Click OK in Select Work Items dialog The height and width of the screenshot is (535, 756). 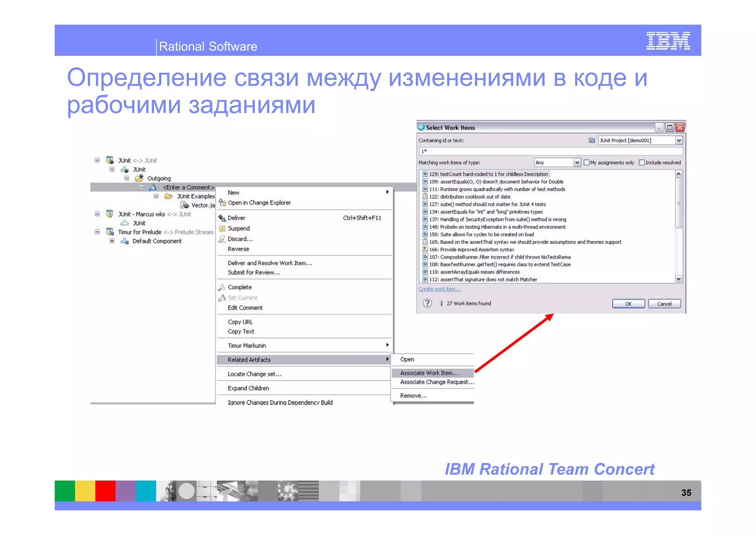tap(628, 304)
